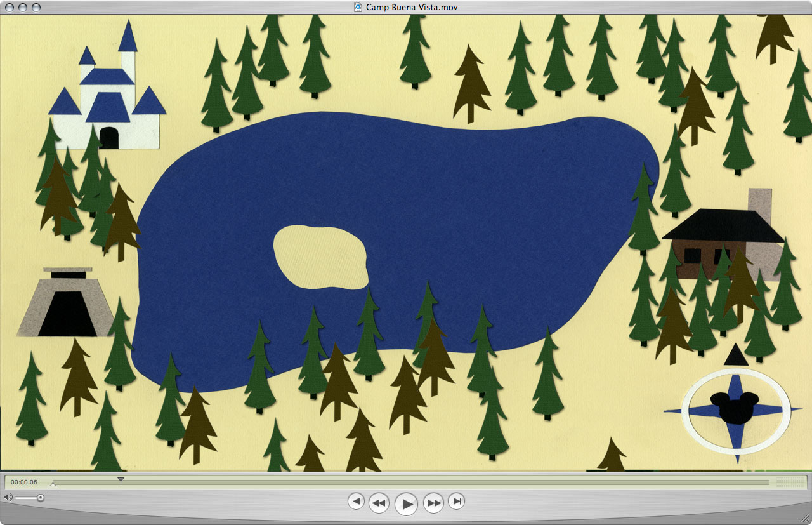Minimize the movie window
This screenshot has height=525, width=812.
(22, 8)
